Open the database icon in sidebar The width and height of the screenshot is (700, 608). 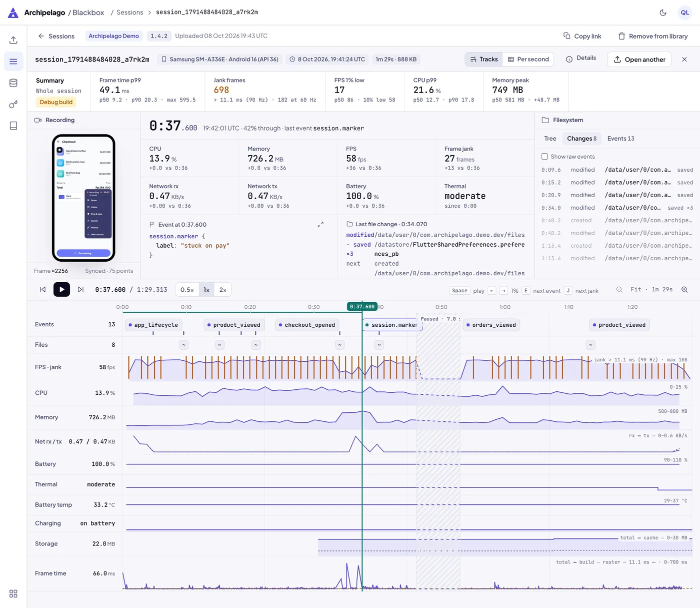[x=13, y=83]
